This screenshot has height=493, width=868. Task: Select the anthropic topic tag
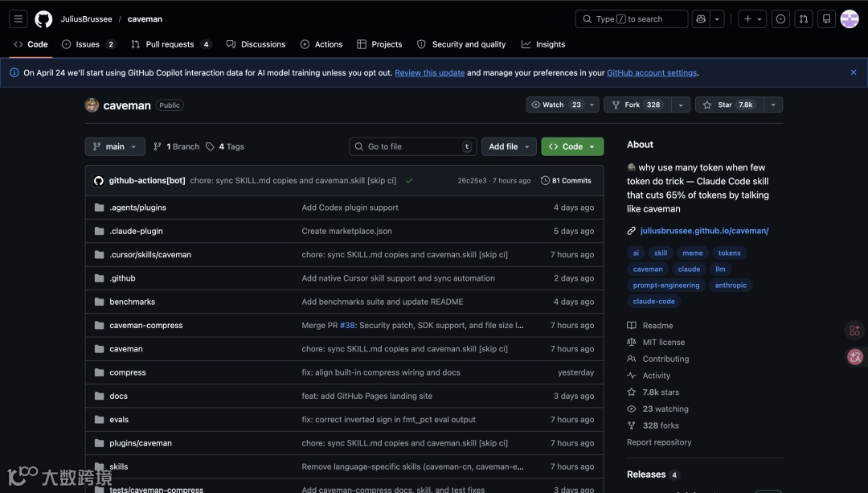[x=731, y=285]
